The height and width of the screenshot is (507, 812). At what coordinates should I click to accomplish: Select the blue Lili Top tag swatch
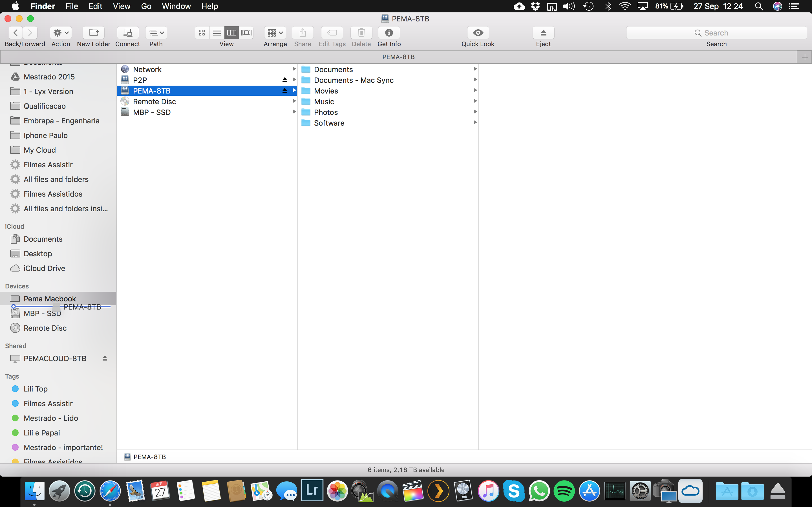pos(15,389)
